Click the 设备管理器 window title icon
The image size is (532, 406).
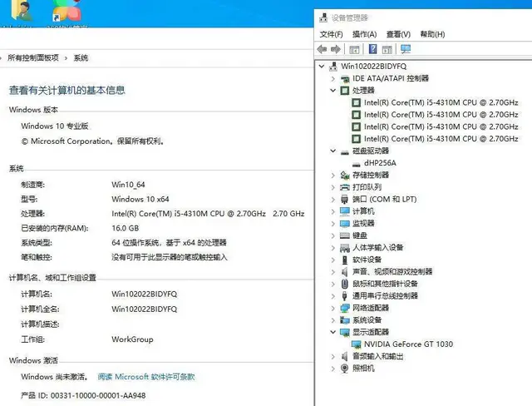click(x=323, y=17)
